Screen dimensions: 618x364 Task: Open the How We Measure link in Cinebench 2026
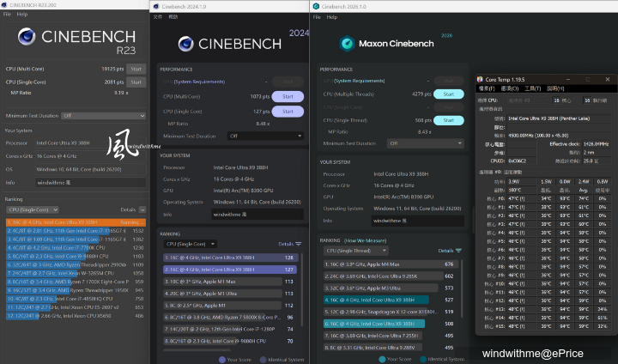pos(365,240)
